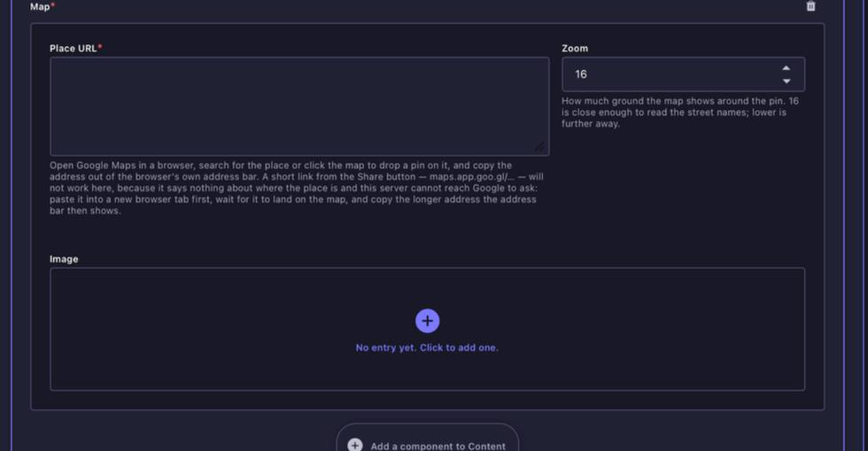
Task: Grab the Place URL textarea resize handle
Action: [539, 146]
